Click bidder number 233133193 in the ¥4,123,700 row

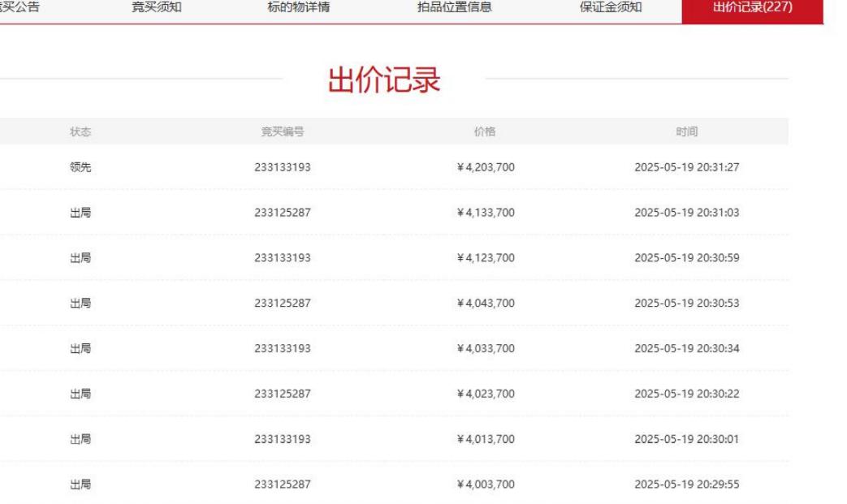click(x=283, y=258)
